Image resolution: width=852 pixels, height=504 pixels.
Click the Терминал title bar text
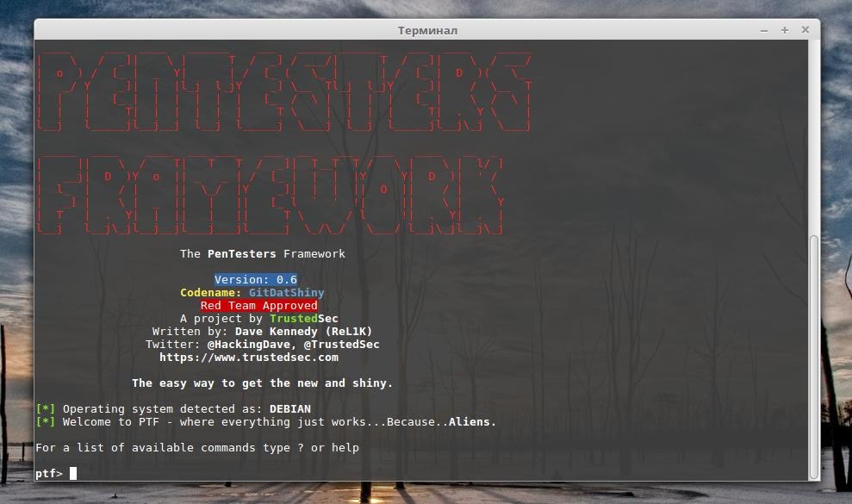pos(427,30)
